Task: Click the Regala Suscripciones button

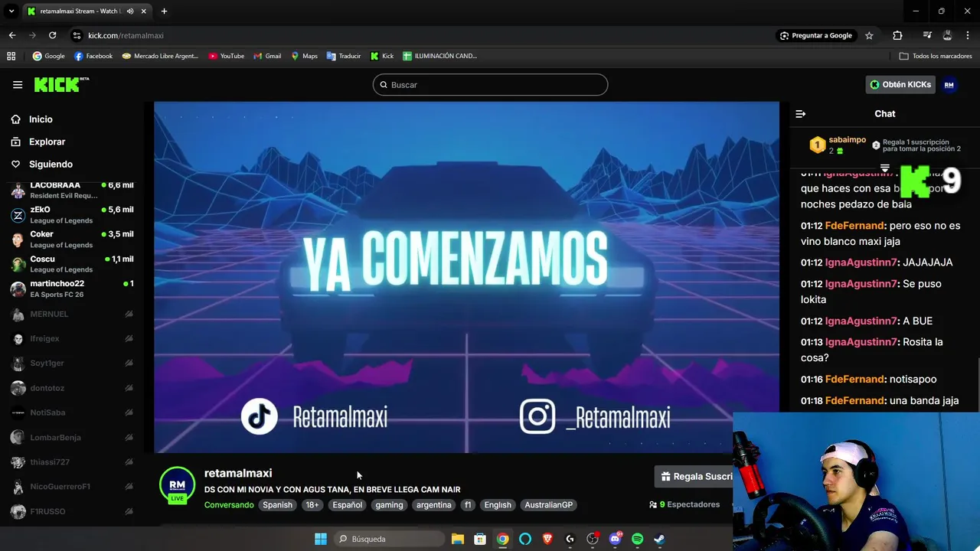Action: pos(694,477)
